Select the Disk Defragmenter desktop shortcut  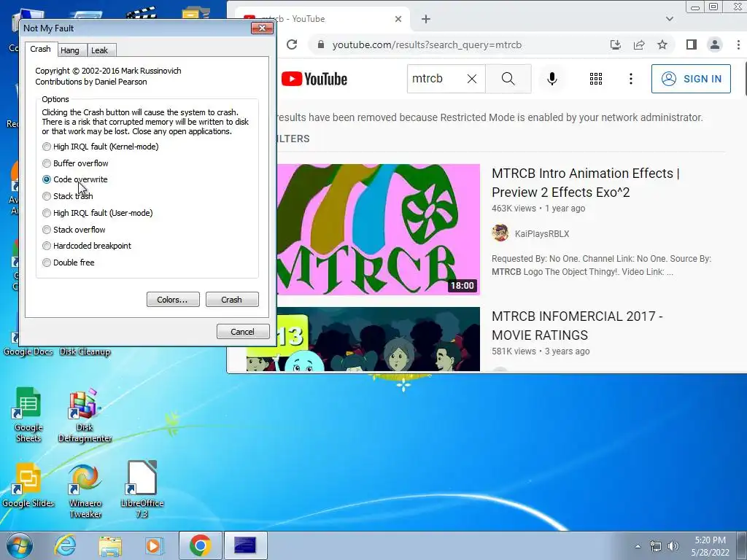tap(85, 415)
